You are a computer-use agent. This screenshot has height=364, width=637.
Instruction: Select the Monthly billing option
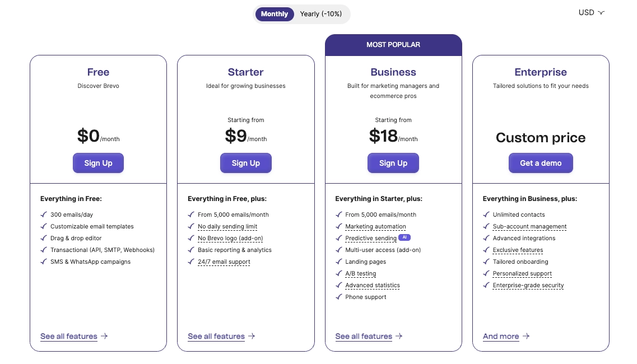pyautogui.click(x=274, y=14)
